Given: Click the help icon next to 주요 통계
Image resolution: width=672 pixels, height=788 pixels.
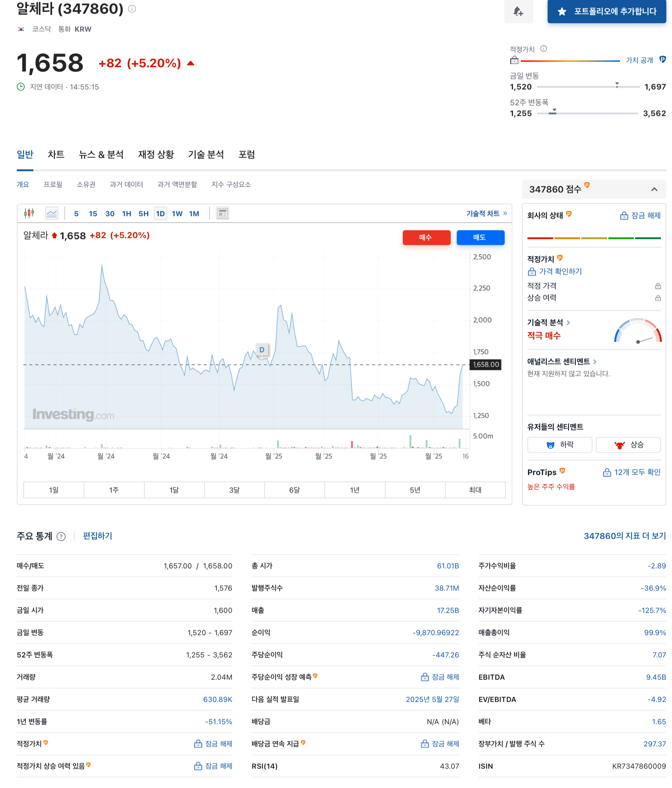Looking at the screenshot, I should click(61, 537).
